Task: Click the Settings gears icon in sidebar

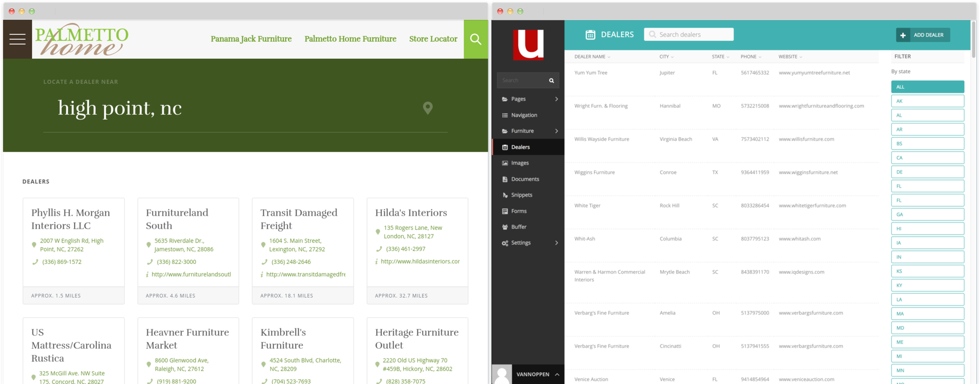Action: click(x=505, y=243)
